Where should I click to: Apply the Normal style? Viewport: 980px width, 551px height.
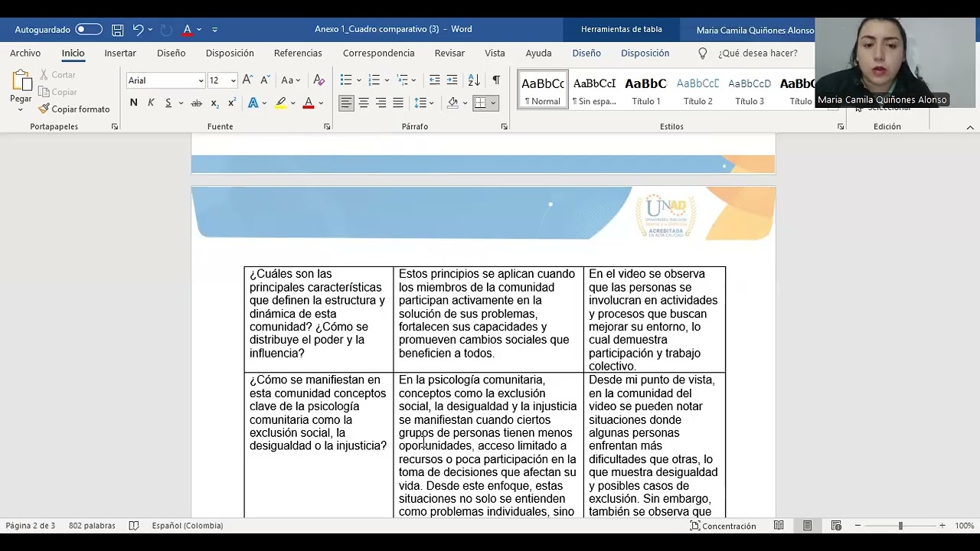(x=543, y=90)
